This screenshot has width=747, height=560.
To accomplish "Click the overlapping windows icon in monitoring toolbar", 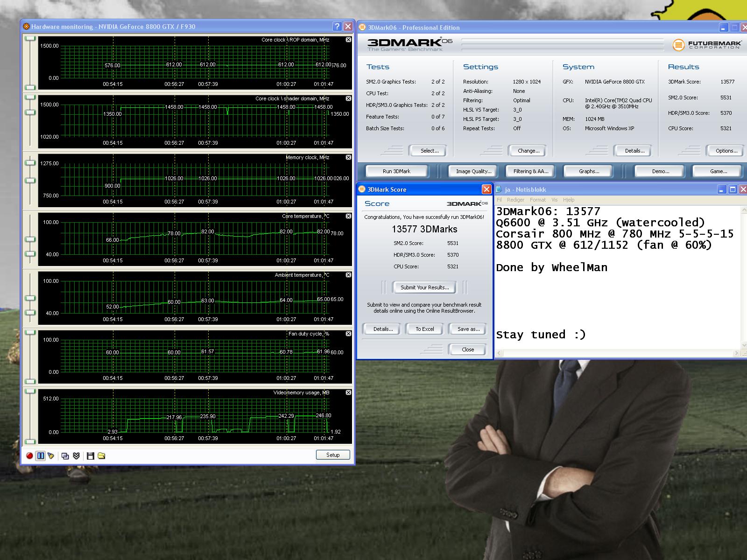I will [x=65, y=455].
